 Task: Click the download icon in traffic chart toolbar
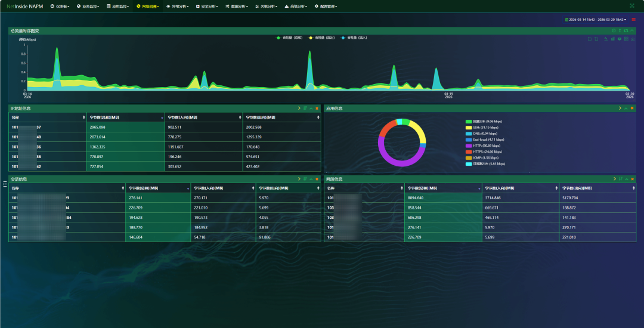click(633, 39)
